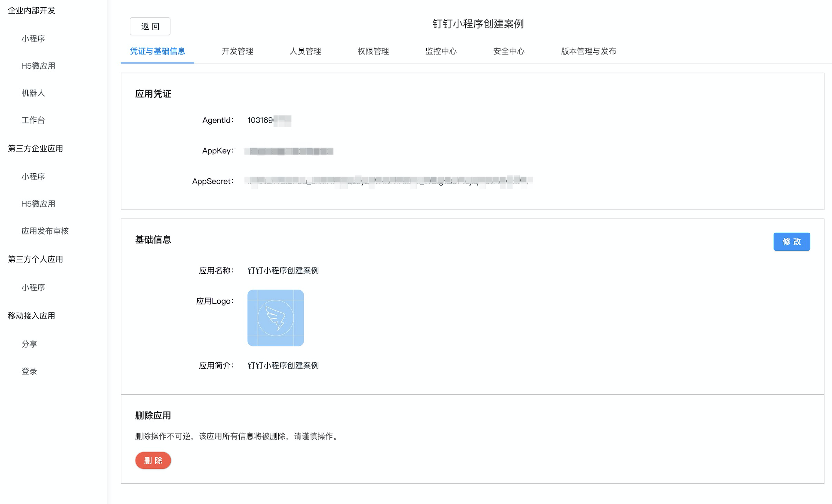Select 登录 in the sidebar
This screenshot has width=832, height=504.
29,371
